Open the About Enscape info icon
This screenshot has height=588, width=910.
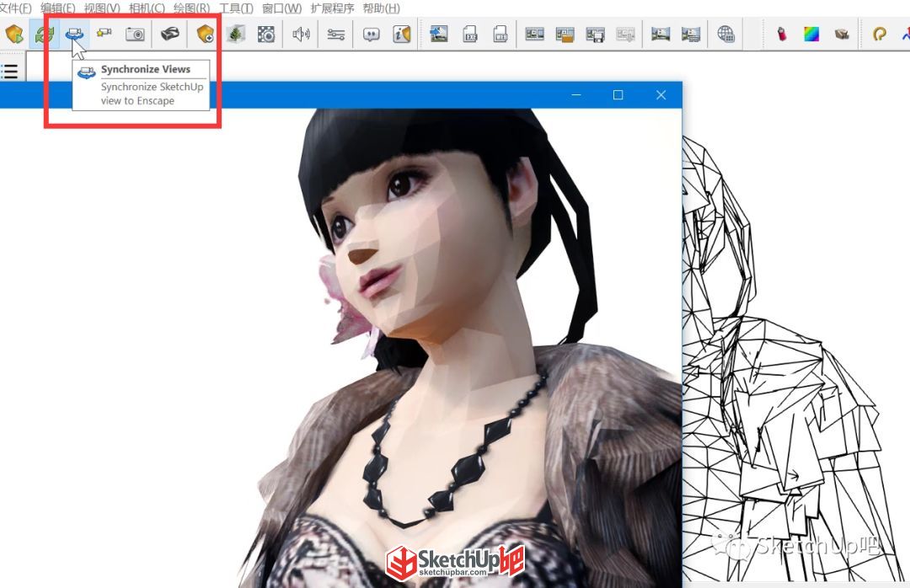point(402,35)
